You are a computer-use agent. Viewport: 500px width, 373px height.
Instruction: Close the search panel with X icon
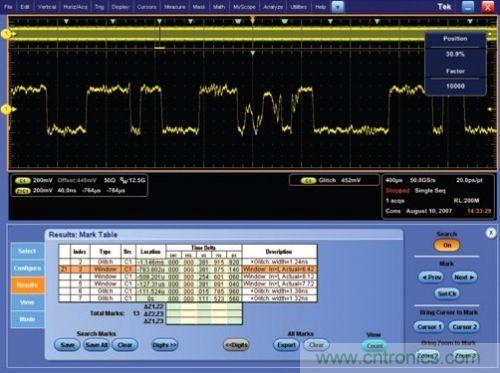click(x=491, y=233)
